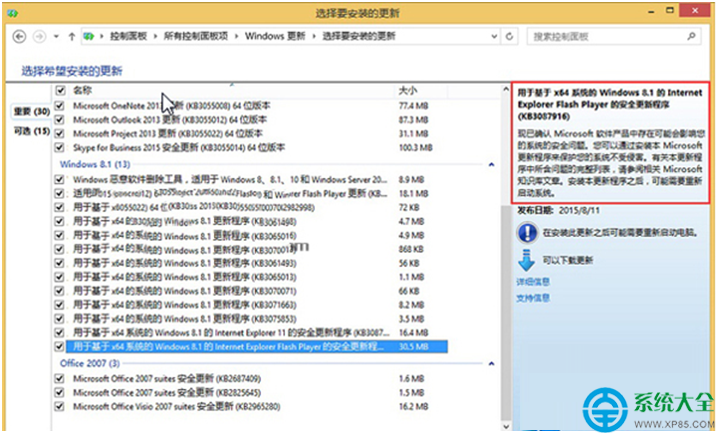Image resolution: width=717 pixels, height=435 pixels.
Task: Select the 所有控制面板项 breadcrumb
Action: coord(196,37)
